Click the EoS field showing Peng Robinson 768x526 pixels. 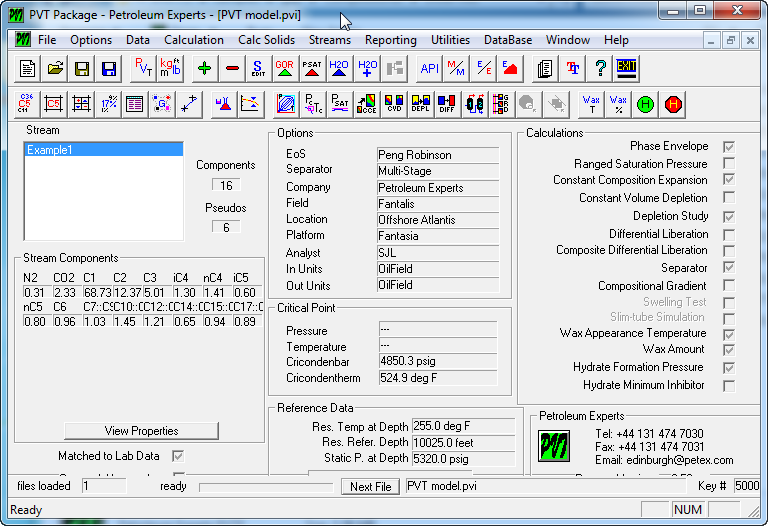click(x=438, y=155)
